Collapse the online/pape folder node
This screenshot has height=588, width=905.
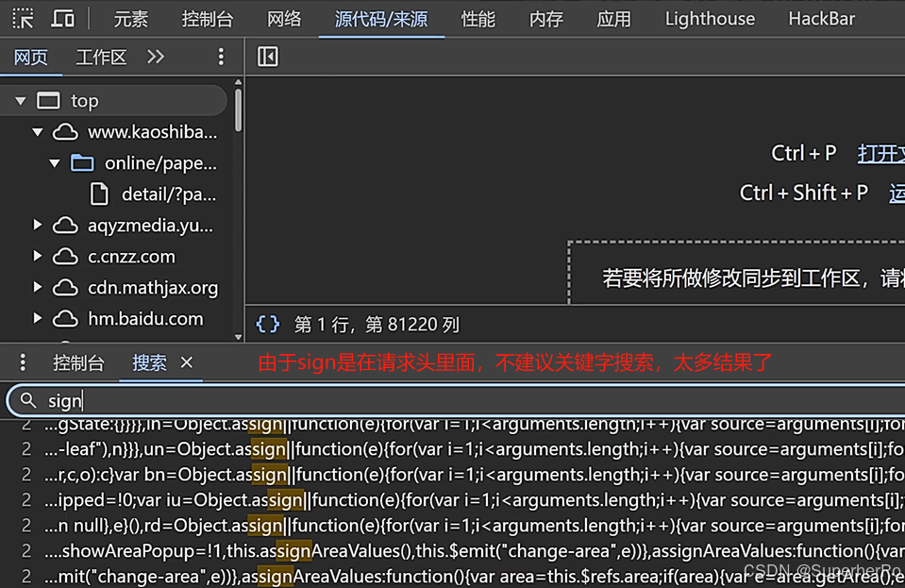[55, 163]
